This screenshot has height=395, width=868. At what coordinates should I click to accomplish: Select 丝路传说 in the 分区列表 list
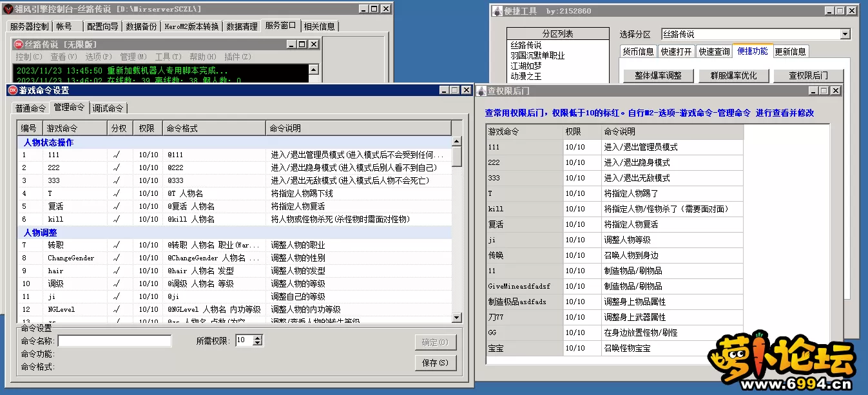[x=526, y=45]
